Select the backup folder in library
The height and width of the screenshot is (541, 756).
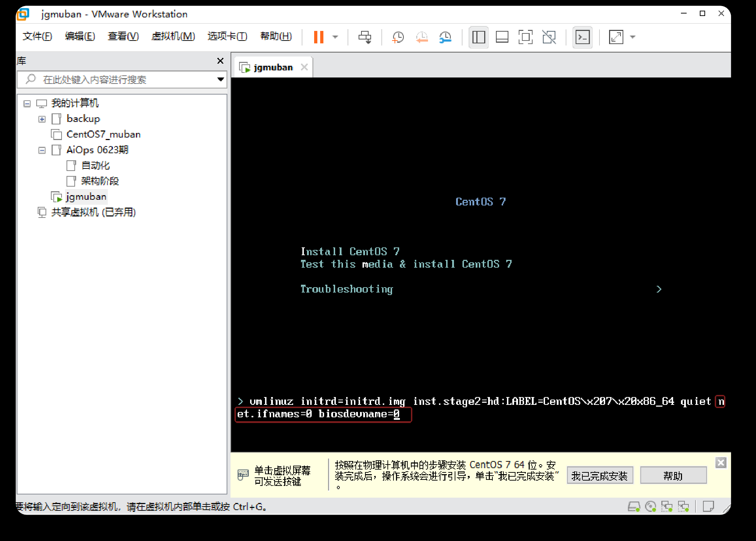click(83, 119)
